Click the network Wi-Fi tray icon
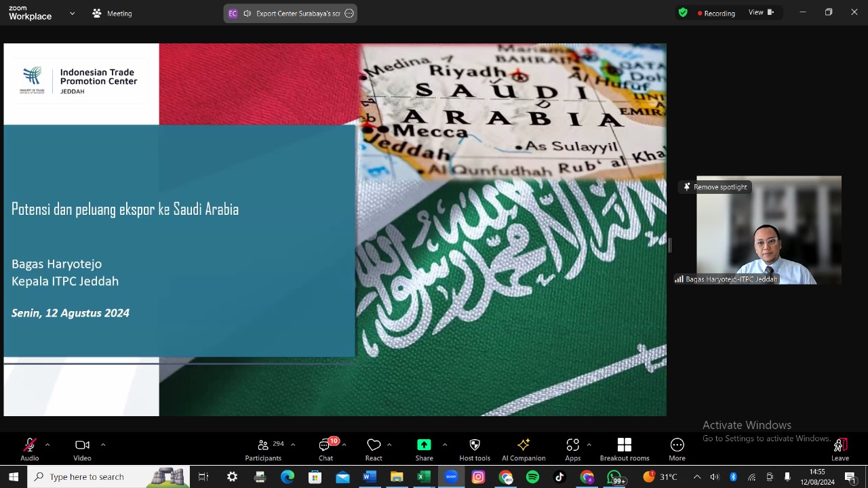Image resolution: width=868 pixels, height=488 pixels. [x=751, y=476]
